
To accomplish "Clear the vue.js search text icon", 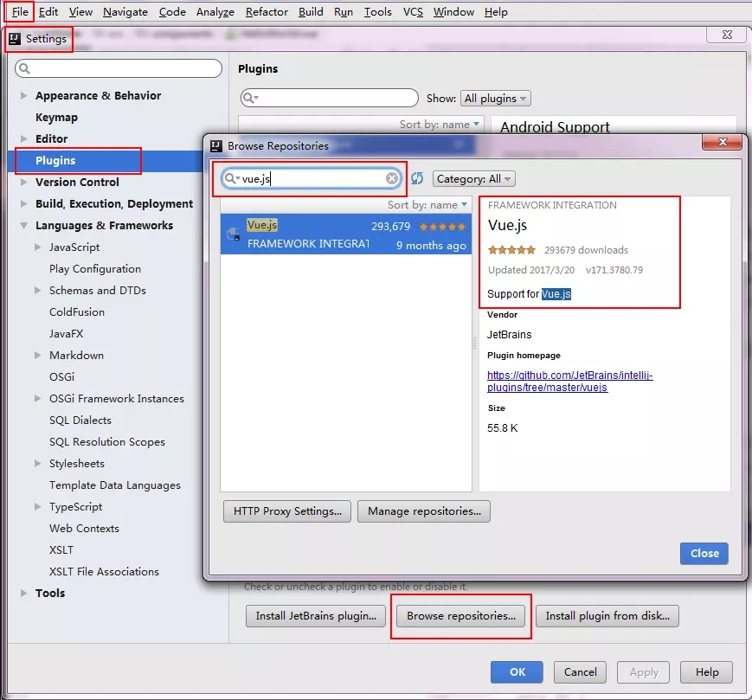I will point(392,178).
